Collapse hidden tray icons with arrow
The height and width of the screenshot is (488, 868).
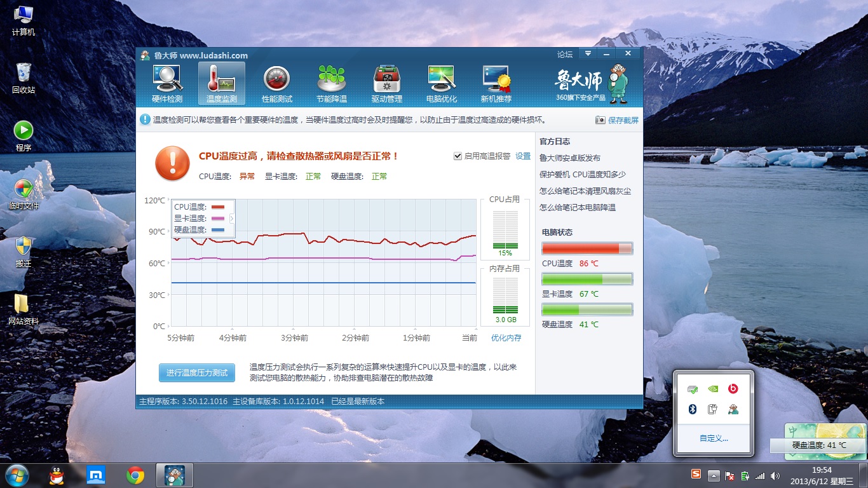pyautogui.click(x=714, y=475)
